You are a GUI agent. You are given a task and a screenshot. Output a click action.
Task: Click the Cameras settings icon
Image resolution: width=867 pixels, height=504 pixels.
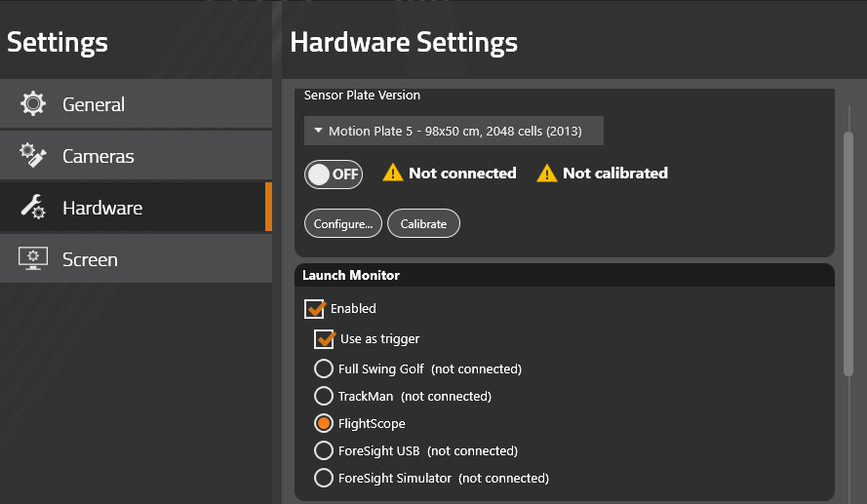[x=33, y=155]
